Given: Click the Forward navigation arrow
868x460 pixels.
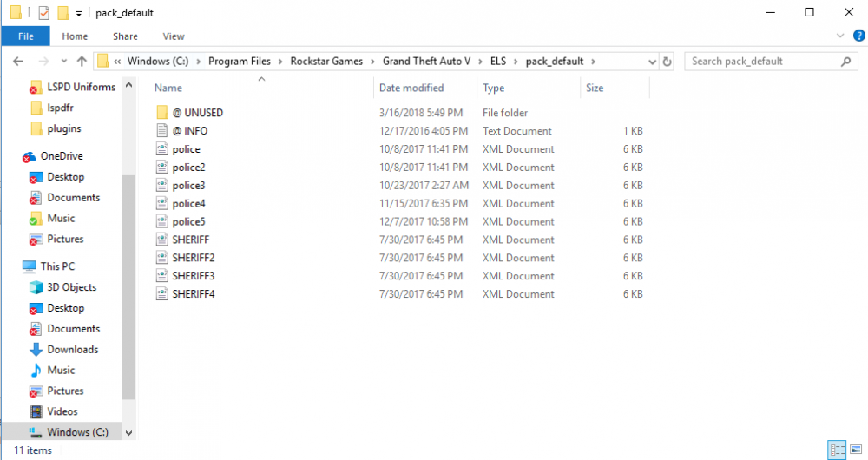Looking at the screenshot, I should pyautogui.click(x=43, y=62).
